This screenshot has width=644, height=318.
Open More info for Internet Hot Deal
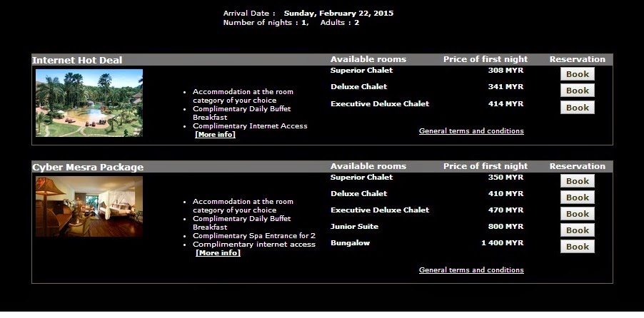[215, 135]
